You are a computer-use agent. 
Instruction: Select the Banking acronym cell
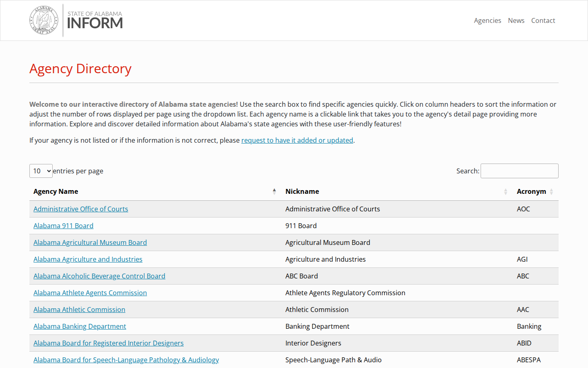(x=535, y=326)
